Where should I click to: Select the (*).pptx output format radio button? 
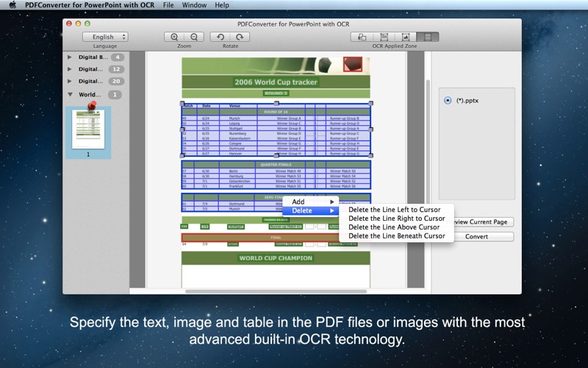(448, 101)
